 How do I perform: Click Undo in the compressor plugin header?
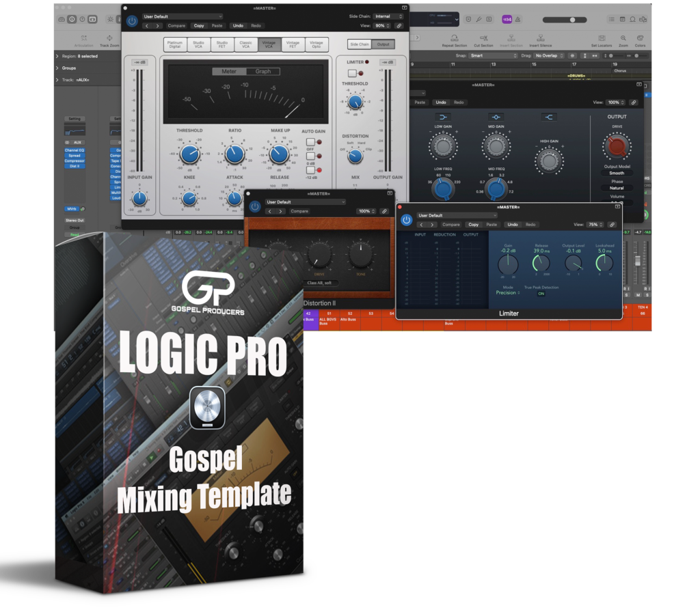[x=238, y=25]
